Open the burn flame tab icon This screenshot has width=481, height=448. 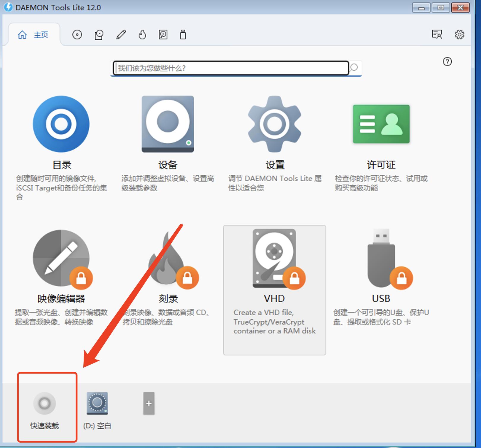[x=142, y=35]
